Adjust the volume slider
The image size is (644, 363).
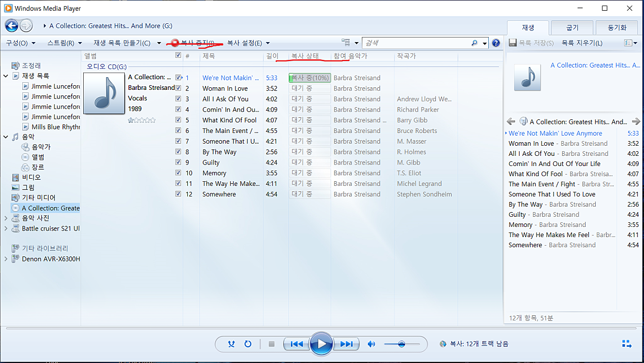[402, 344]
